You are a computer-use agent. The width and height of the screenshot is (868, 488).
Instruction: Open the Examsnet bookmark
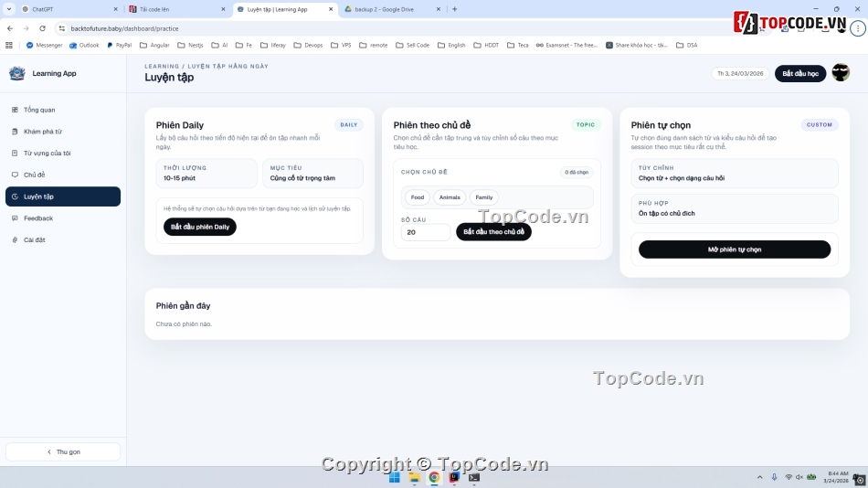566,46
